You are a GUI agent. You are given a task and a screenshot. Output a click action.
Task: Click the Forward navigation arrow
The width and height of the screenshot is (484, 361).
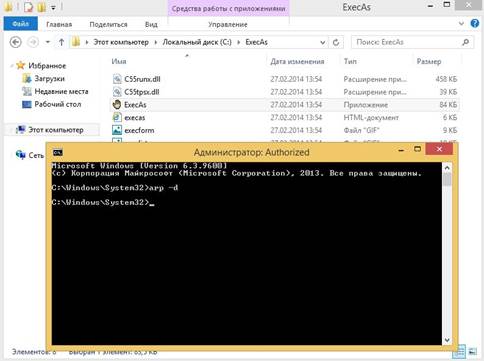33,42
